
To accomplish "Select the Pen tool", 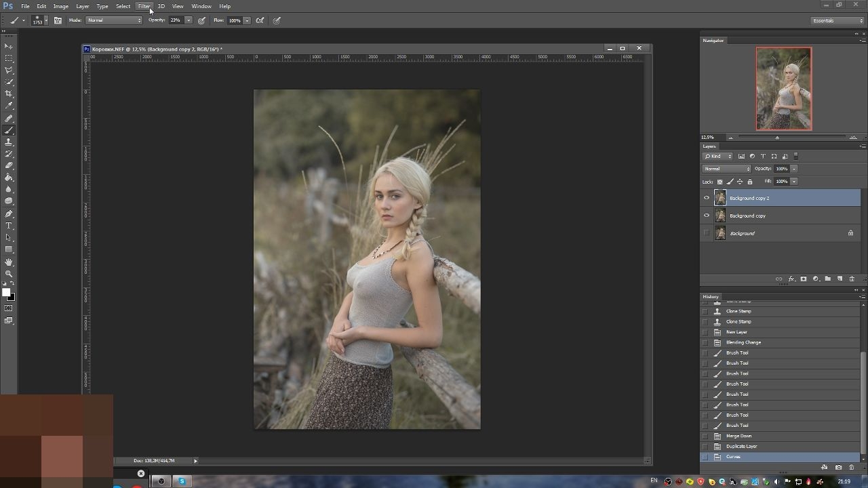I will click(x=9, y=213).
